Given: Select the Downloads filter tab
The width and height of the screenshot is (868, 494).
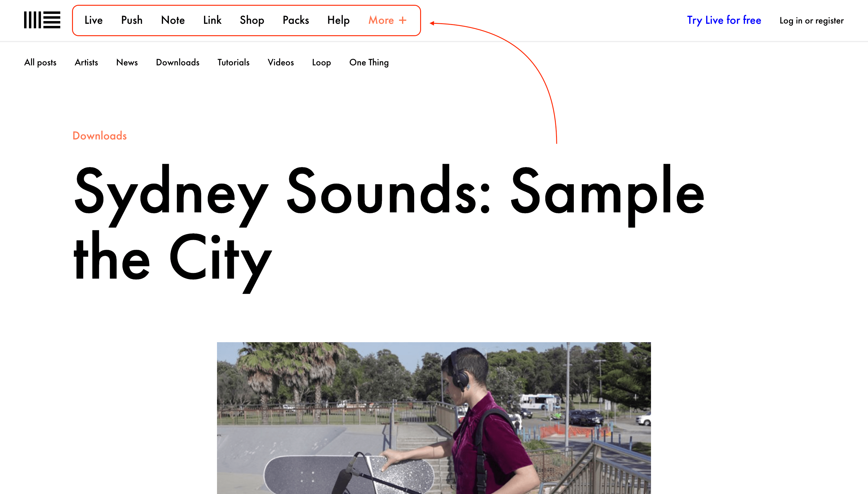Looking at the screenshot, I should coord(178,62).
